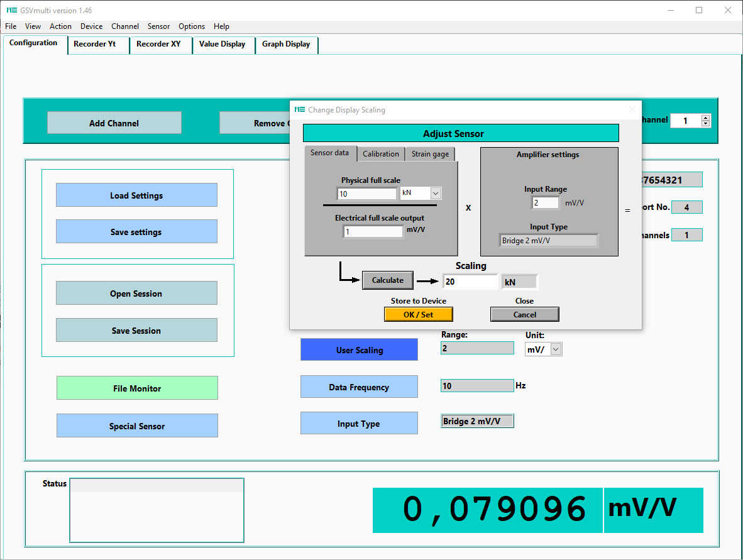
Task: Click the Calculate button
Action: point(387,280)
